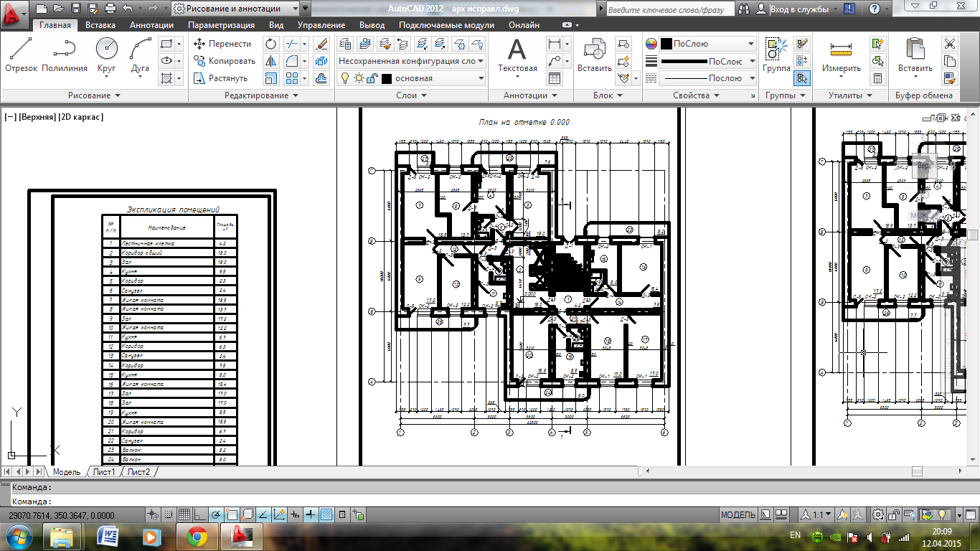The image size is (980, 551).
Task: Click the black object color swatch beside ПоСлою
Action: [x=666, y=44]
